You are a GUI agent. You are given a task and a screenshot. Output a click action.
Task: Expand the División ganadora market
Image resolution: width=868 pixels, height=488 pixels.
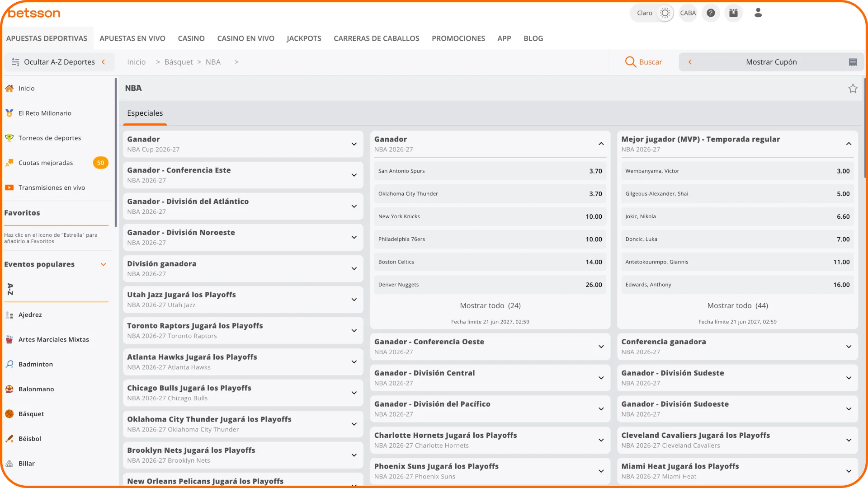(x=243, y=269)
